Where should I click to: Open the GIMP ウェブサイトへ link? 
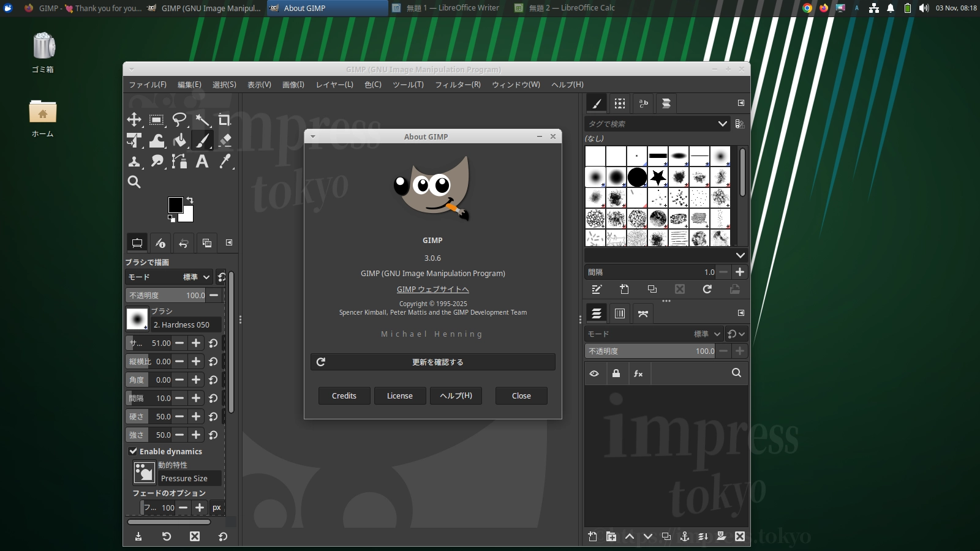coord(432,289)
